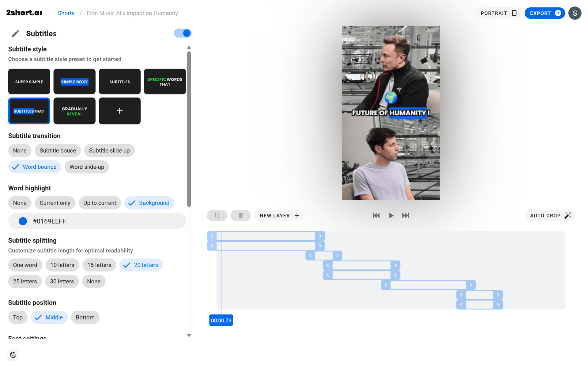Turn off the Subtitles switch
The height and width of the screenshot is (368, 588).
click(183, 33)
